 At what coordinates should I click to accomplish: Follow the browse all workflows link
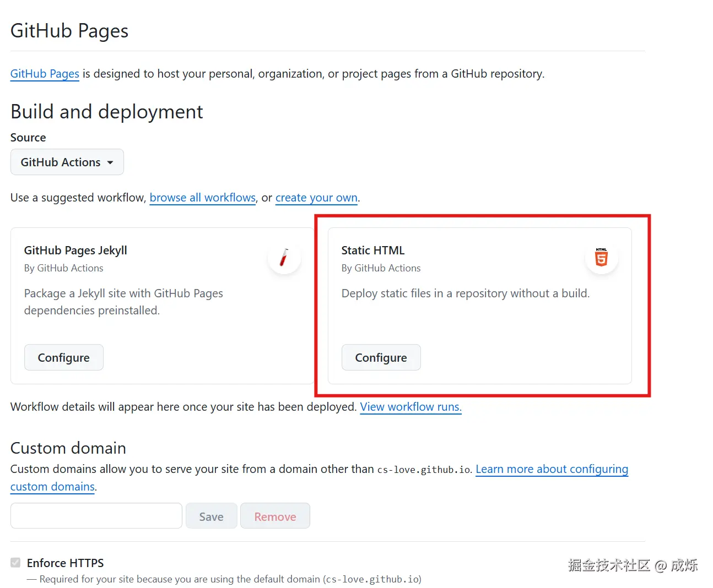coord(203,198)
